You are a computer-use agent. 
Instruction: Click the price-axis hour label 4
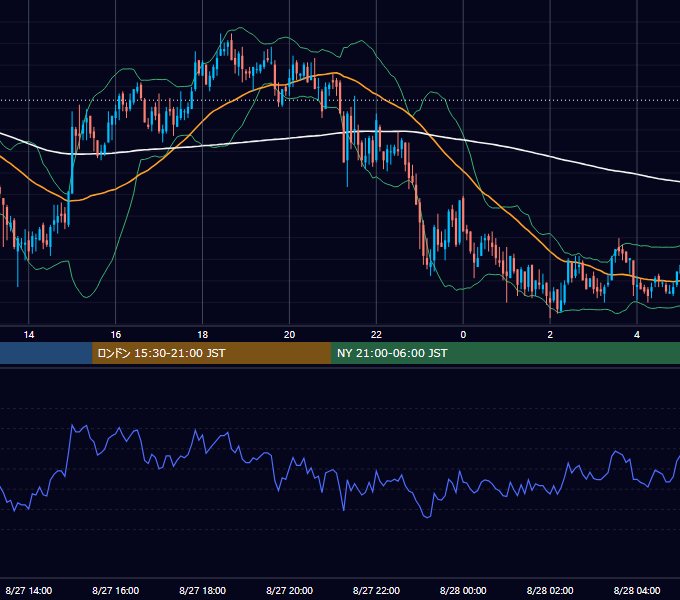[637, 335]
